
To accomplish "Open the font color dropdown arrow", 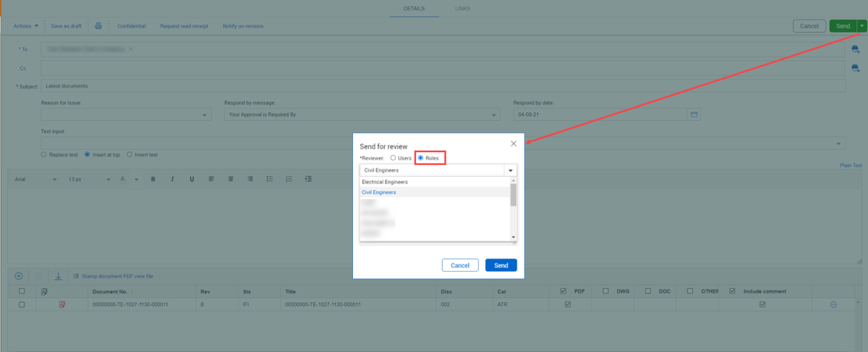I will click(x=135, y=179).
